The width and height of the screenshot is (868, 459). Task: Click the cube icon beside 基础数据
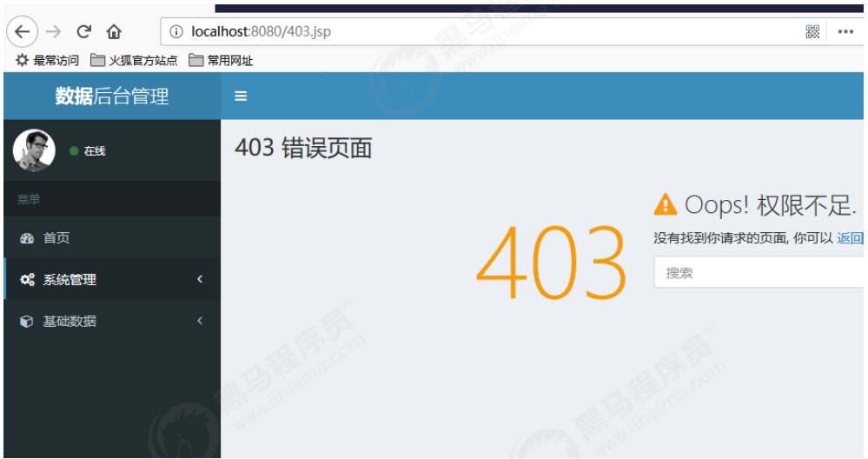[26, 321]
